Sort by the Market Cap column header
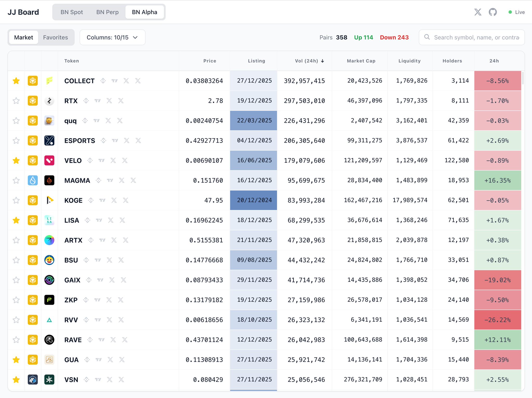 (361, 61)
